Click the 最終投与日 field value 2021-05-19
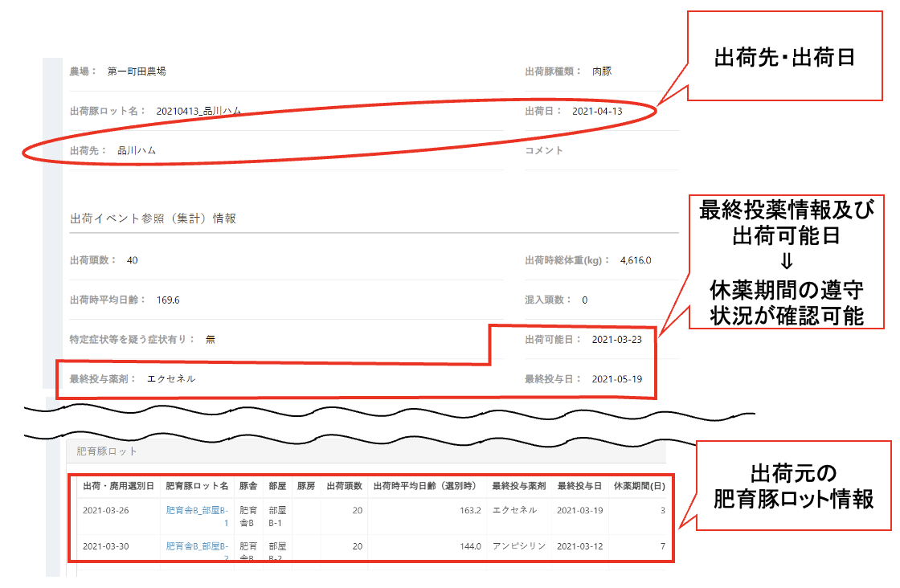Image resolution: width=900 pixels, height=588 pixels. 616,378
